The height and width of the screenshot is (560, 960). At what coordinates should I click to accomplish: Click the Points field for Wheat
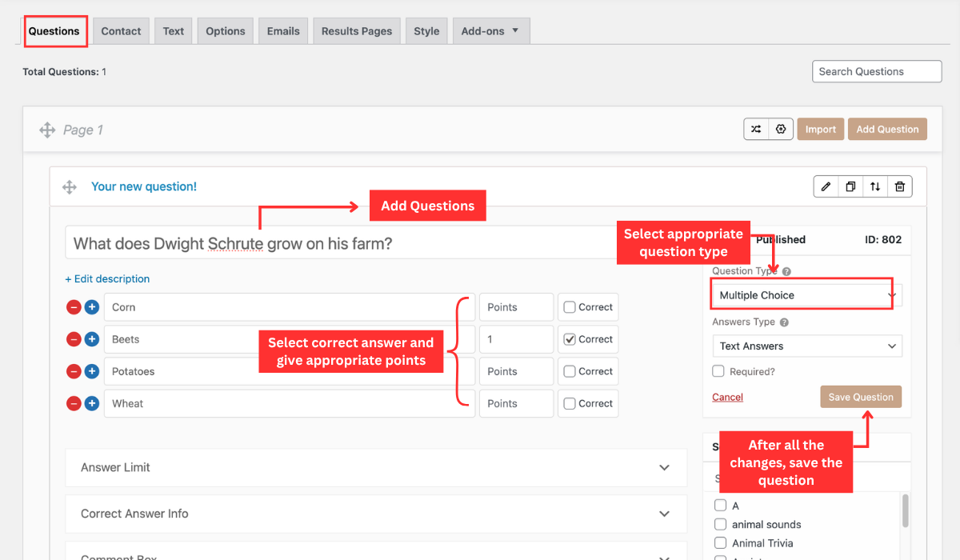(x=516, y=403)
